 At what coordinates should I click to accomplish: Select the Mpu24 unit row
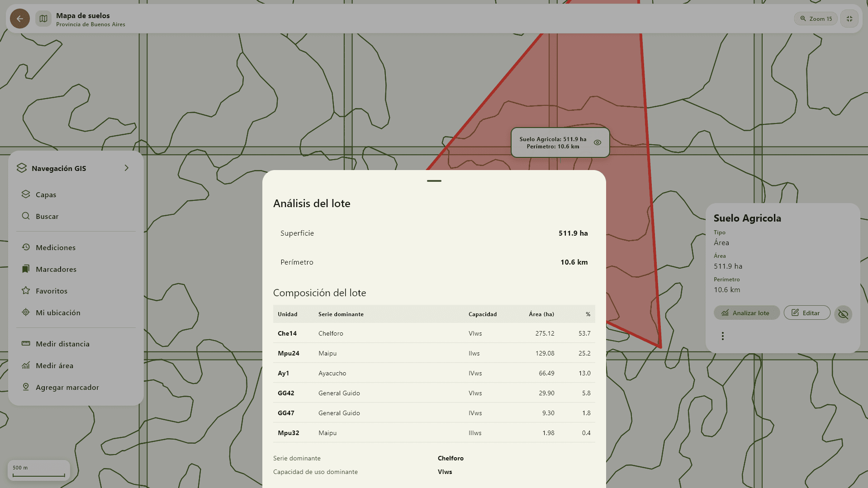tap(434, 353)
